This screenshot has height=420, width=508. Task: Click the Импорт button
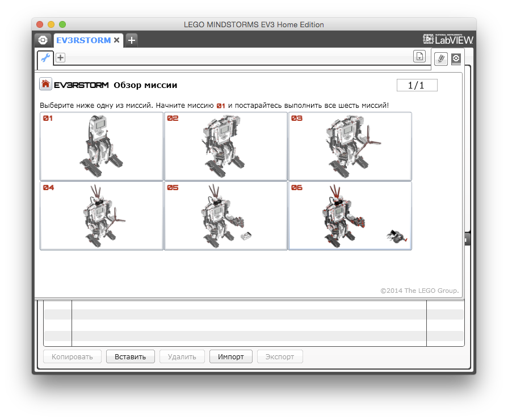coord(230,357)
